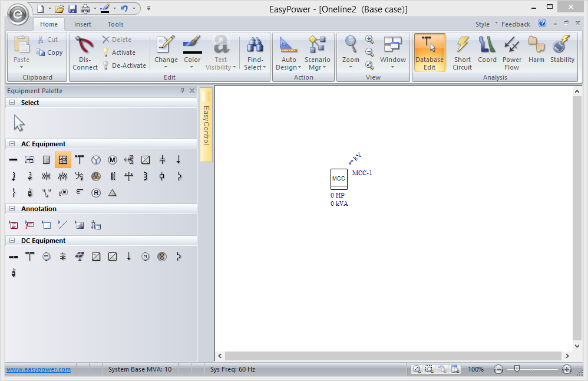Viewport: 588px width, 381px height.
Task: Toggle Database Edit mode
Action: (x=430, y=53)
